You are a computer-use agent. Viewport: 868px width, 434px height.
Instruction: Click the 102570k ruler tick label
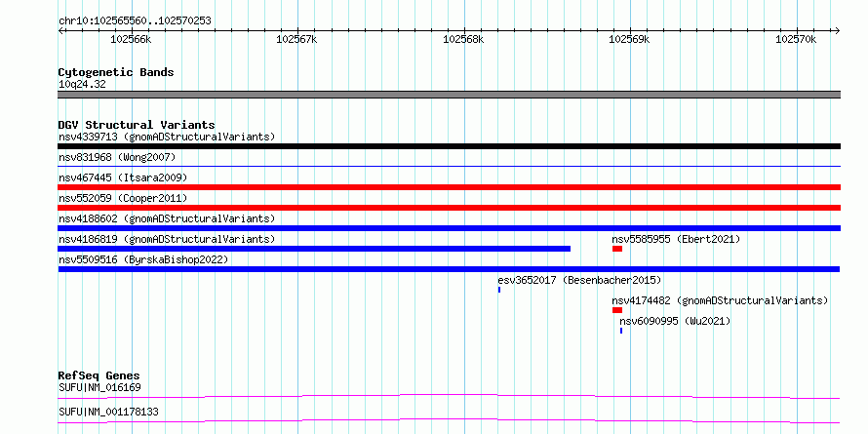[796, 39]
